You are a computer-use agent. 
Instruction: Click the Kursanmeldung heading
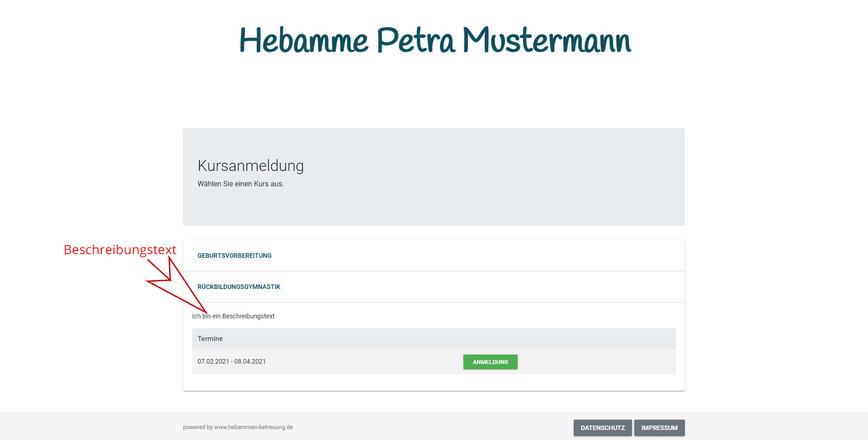click(250, 166)
